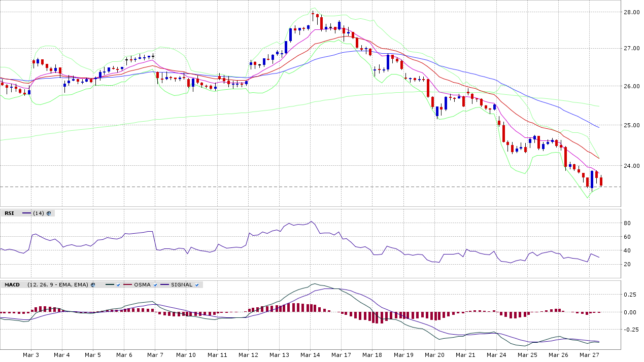Toggle the MACD line checkbox
Image resolution: width=644 pixels, height=362 pixels.
pyautogui.click(x=118, y=285)
